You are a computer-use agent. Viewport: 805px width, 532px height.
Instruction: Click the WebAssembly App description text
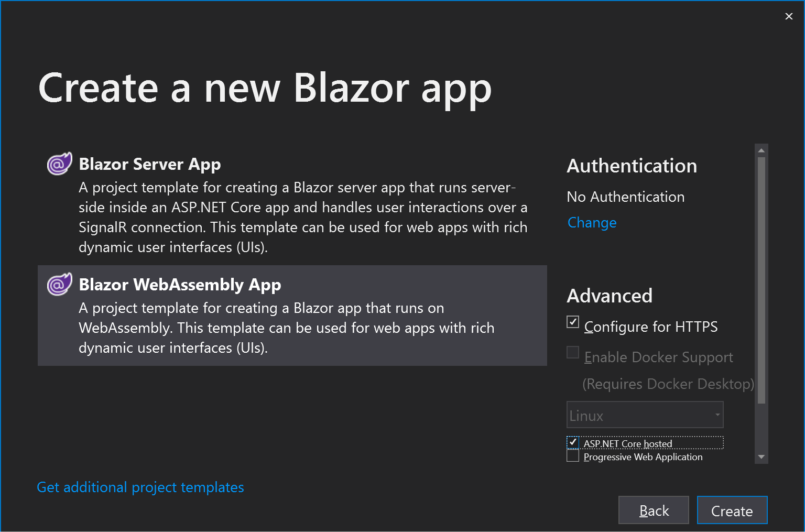[287, 328]
